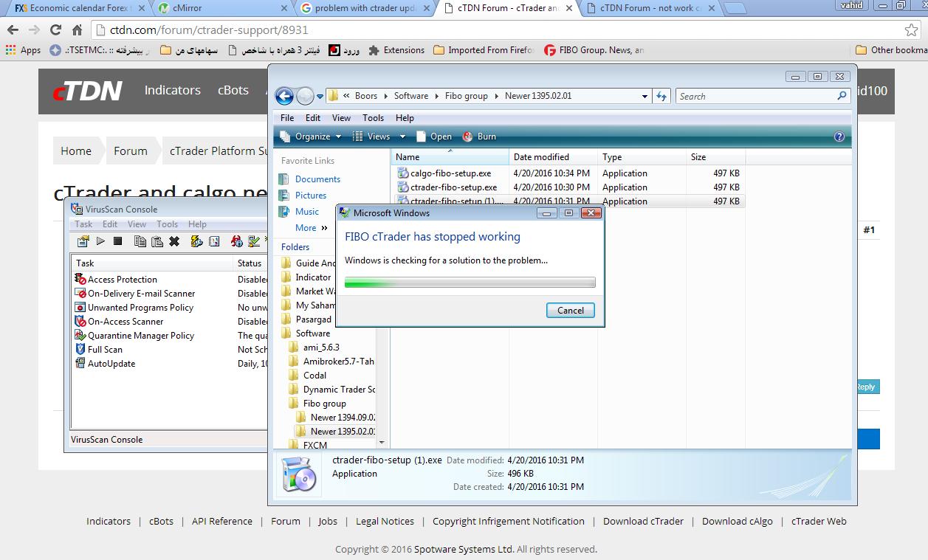Open the Help menu in Explorer
Viewport: 928px width, 560px height.
click(x=405, y=117)
